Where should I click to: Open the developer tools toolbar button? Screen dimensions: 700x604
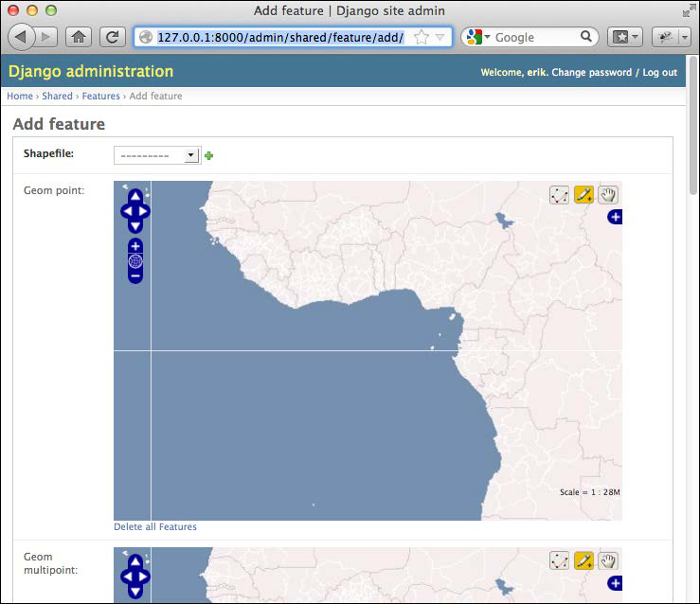tap(665, 37)
